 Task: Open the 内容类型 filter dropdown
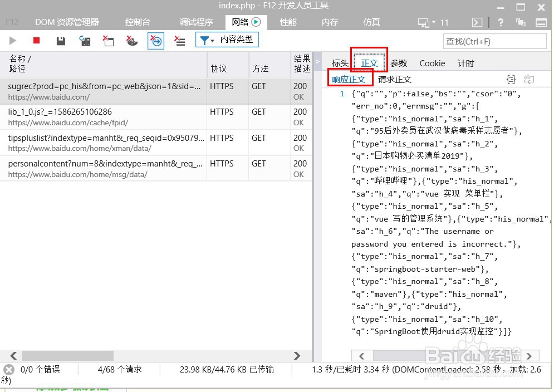coord(227,40)
